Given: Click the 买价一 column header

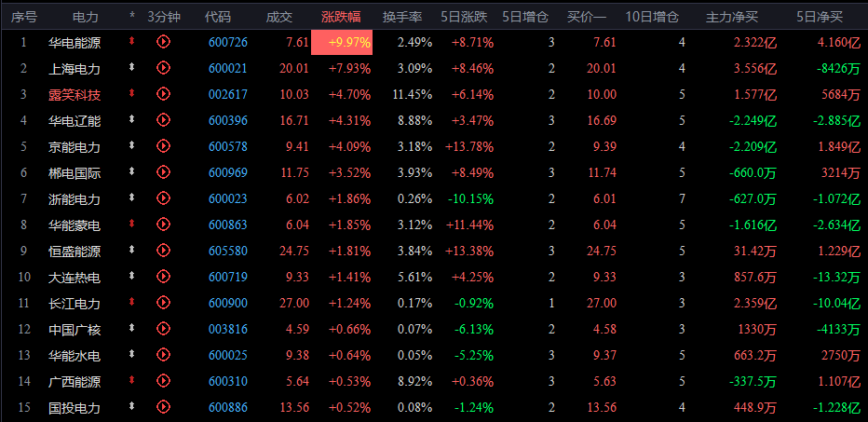Looking at the screenshot, I should coord(587,17).
